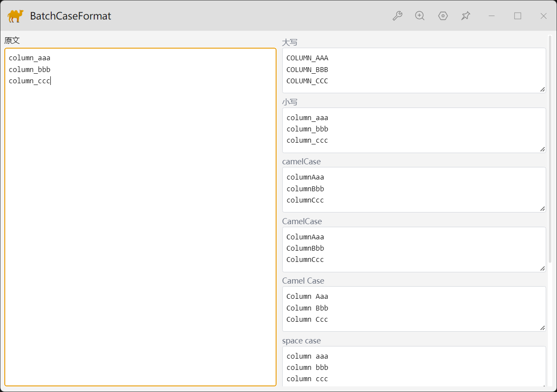Click column_aaa in the 小写 output
The image size is (557, 392).
coord(307,118)
